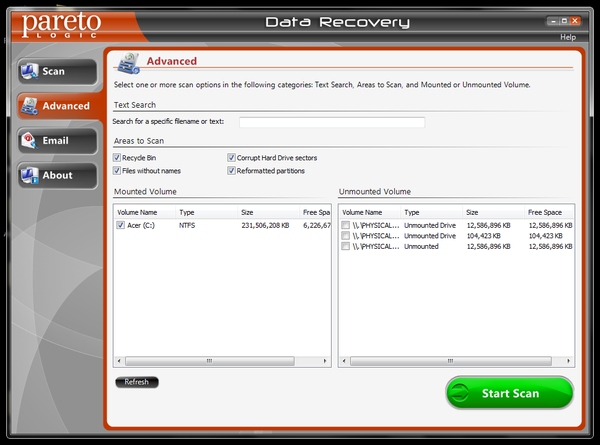The image size is (600, 445).
Task: Click unmounted list left scroll arrow
Action: [344, 361]
